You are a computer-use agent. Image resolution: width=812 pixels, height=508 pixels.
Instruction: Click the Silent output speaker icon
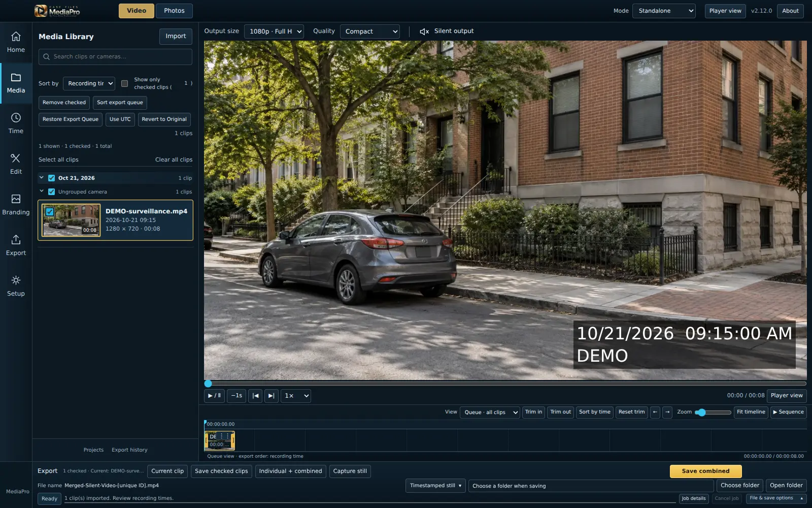point(424,31)
